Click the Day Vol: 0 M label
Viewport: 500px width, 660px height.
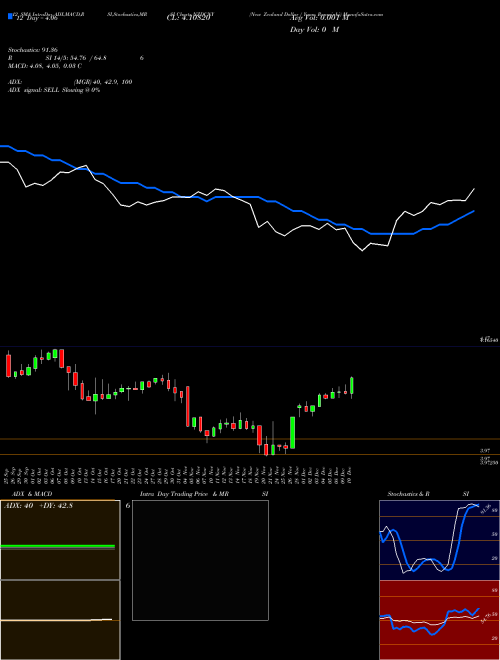pos(314,30)
